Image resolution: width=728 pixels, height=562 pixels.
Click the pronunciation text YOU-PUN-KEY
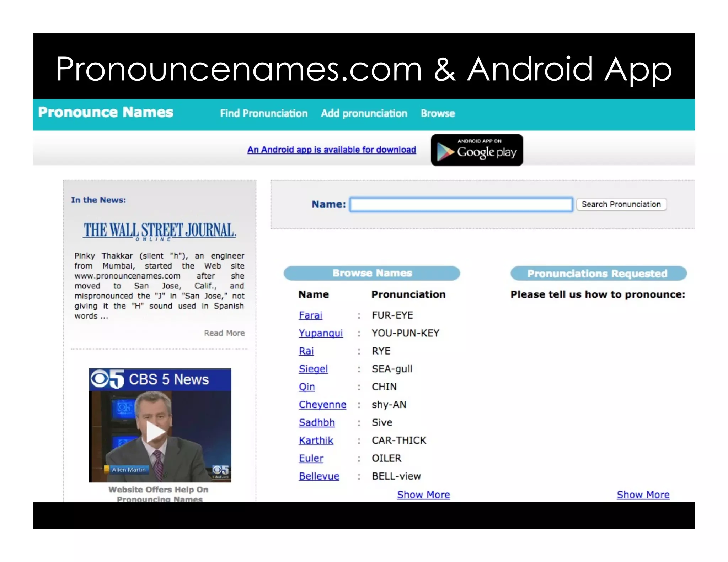[x=406, y=333]
